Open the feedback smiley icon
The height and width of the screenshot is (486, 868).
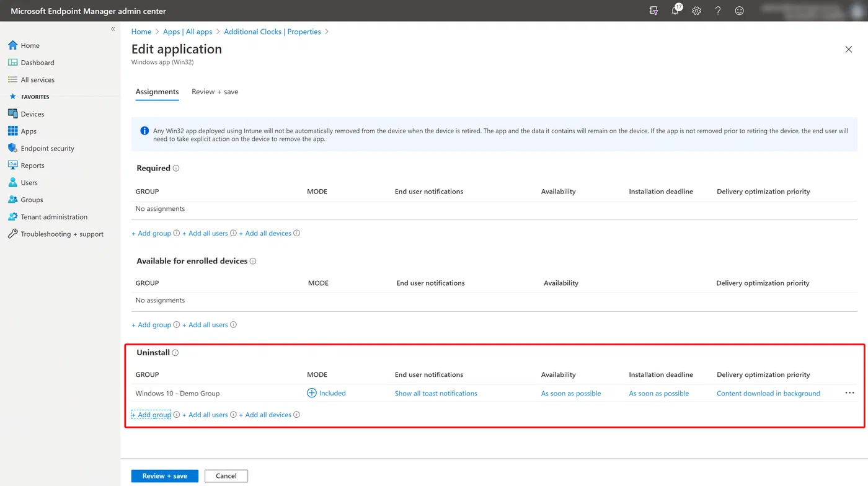click(739, 11)
